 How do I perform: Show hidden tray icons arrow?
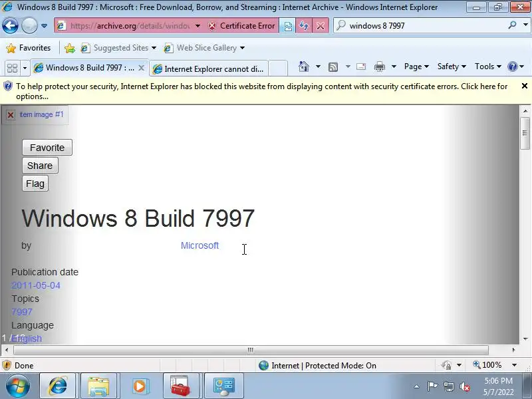click(x=417, y=386)
